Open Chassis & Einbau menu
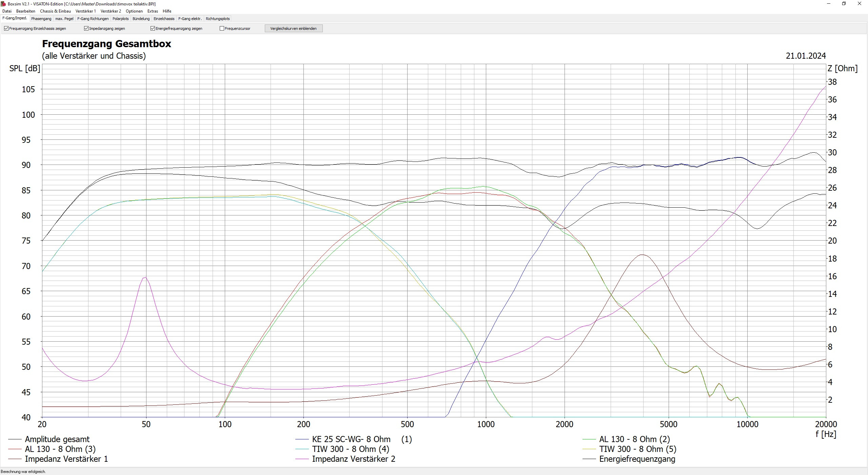The width and height of the screenshot is (868, 475). pos(55,11)
